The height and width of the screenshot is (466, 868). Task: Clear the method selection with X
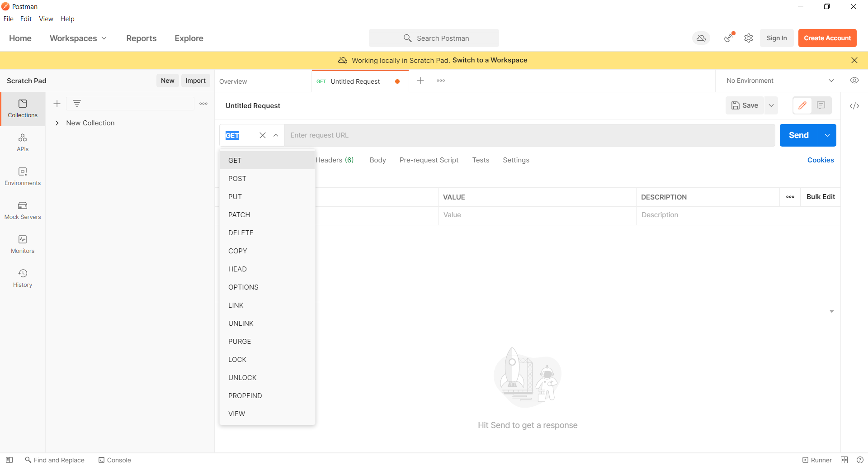pyautogui.click(x=263, y=135)
